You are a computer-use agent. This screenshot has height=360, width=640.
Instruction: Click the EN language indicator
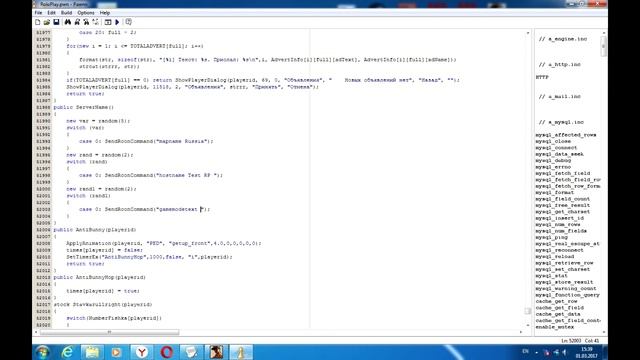[x=525, y=351]
